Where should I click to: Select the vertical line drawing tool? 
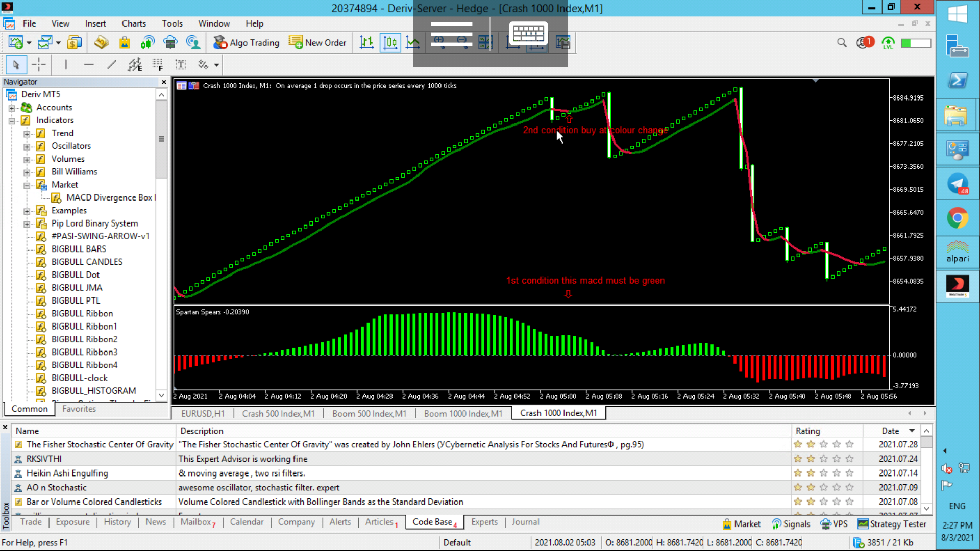tap(66, 65)
